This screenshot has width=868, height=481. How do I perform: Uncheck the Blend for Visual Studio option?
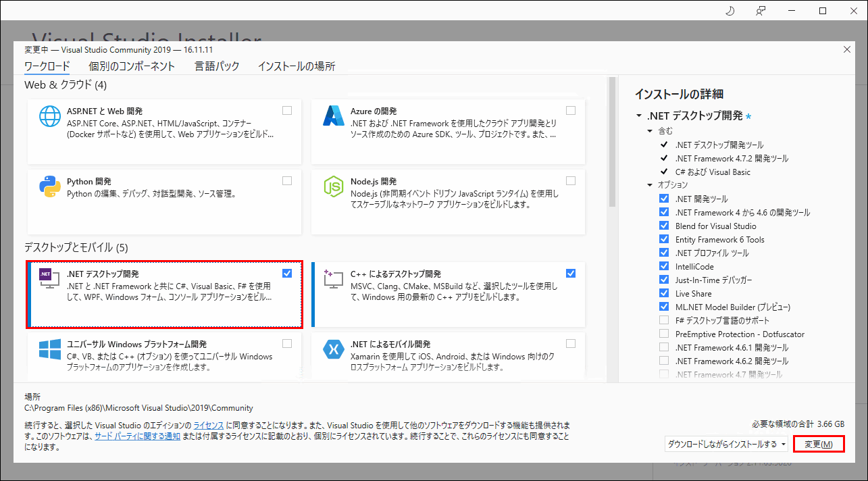[663, 226]
